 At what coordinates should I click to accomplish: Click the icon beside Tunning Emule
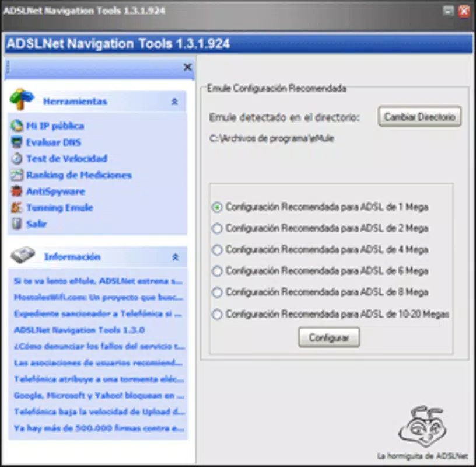17,207
